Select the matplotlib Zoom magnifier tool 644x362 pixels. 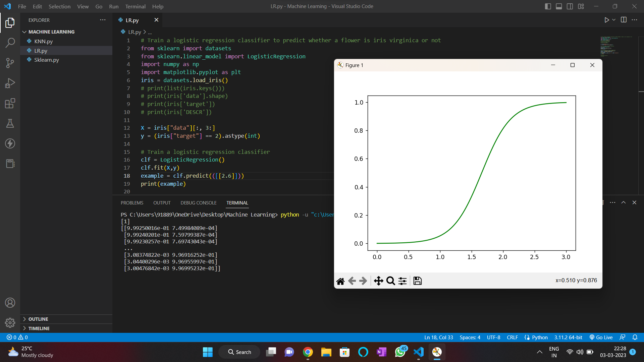(x=390, y=281)
